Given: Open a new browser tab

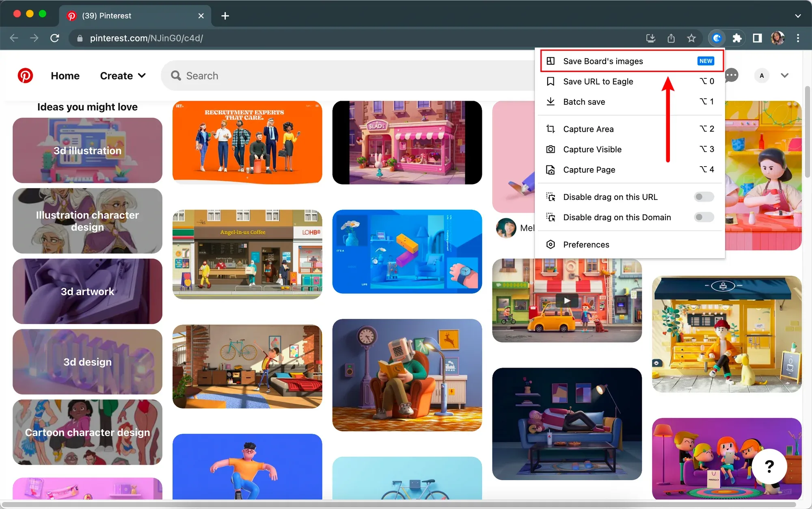Looking at the screenshot, I should tap(225, 16).
